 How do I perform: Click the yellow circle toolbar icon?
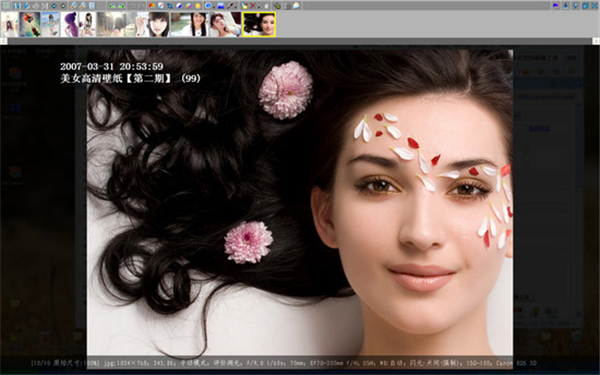coord(198,6)
